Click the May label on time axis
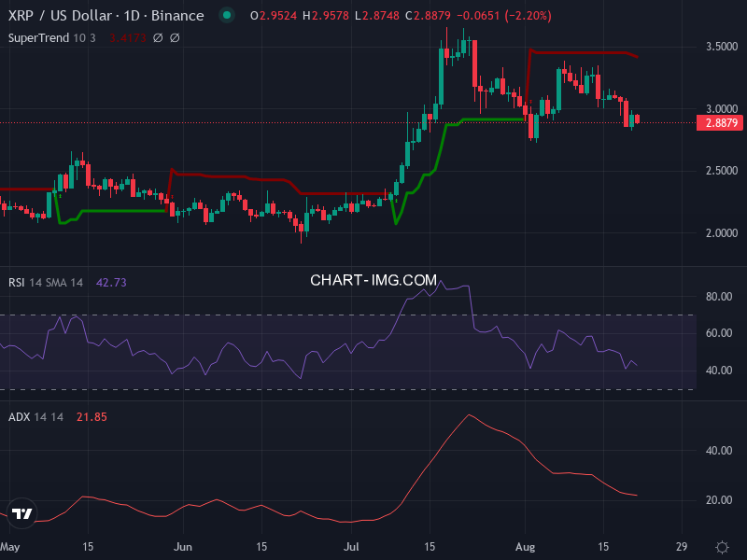 9,547
